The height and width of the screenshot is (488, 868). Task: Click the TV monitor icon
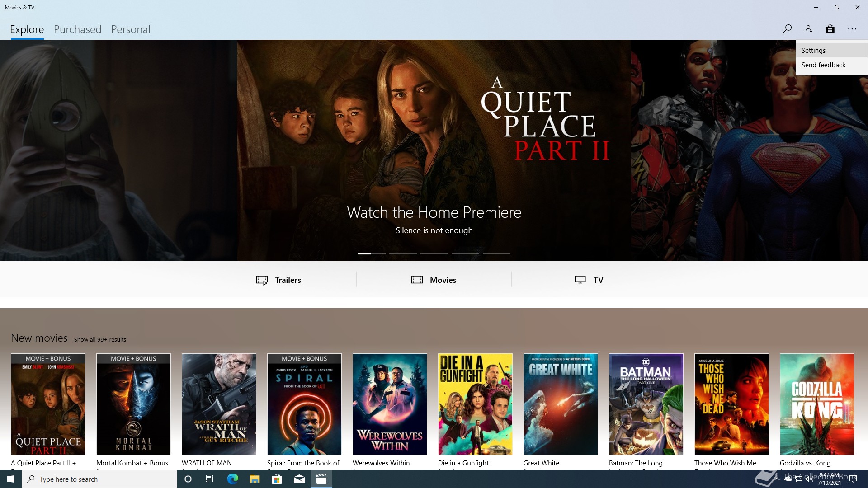click(580, 280)
